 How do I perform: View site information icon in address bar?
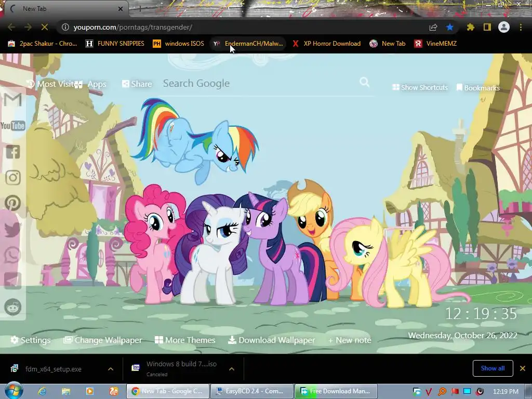click(65, 27)
